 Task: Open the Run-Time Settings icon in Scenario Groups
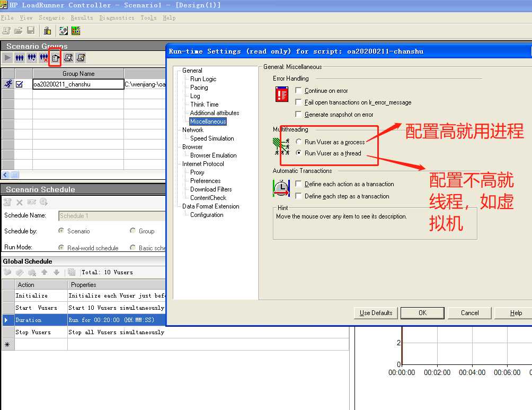pyautogui.click(x=56, y=58)
